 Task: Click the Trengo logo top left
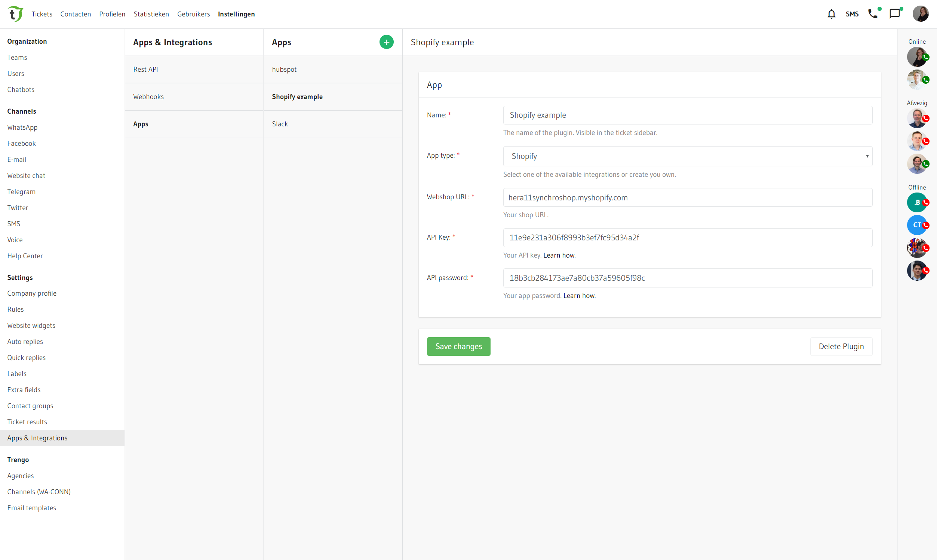pos(15,14)
